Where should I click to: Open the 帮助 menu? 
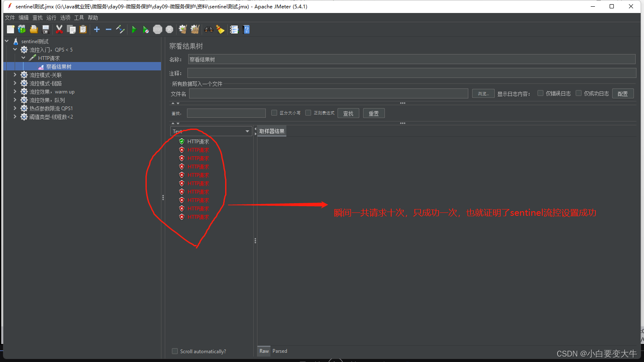point(93,18)
